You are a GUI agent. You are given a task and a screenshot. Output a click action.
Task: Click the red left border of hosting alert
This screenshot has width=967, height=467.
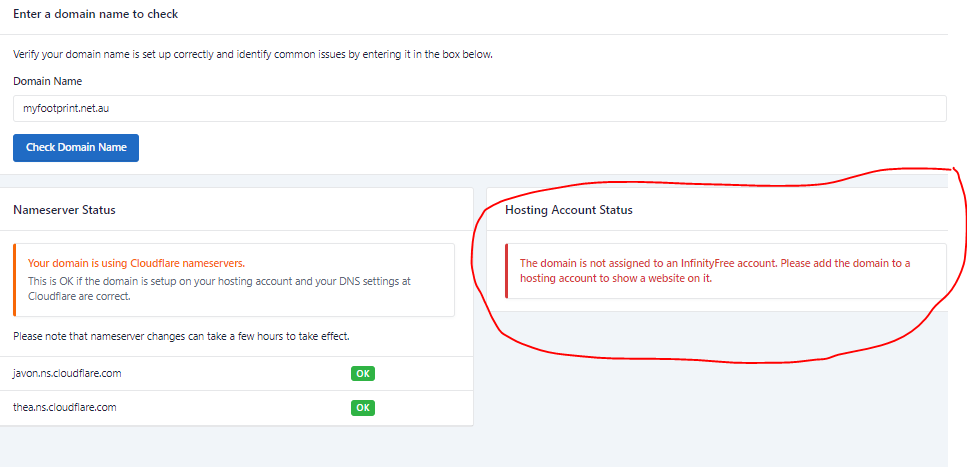[x=507, y=271]
